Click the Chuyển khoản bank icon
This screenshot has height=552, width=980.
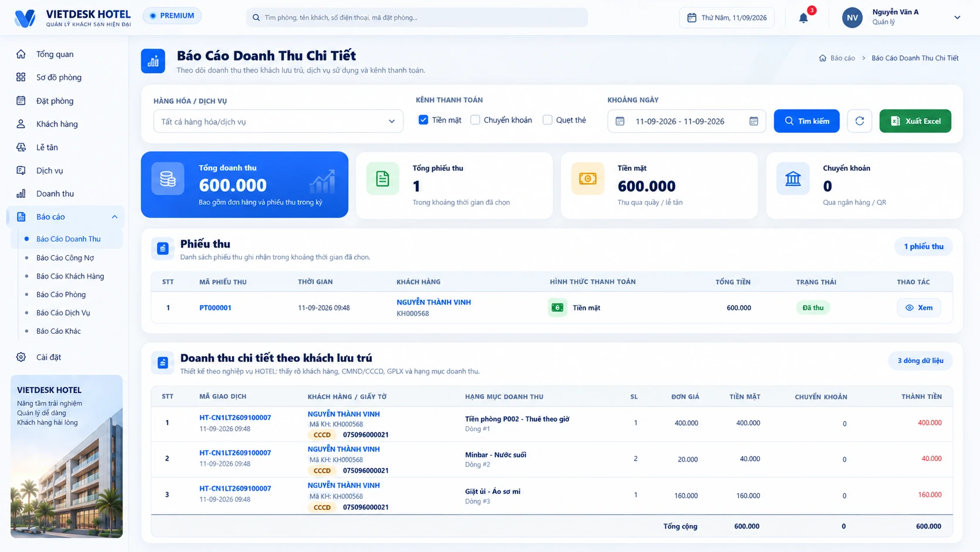[x=793, y=178]
